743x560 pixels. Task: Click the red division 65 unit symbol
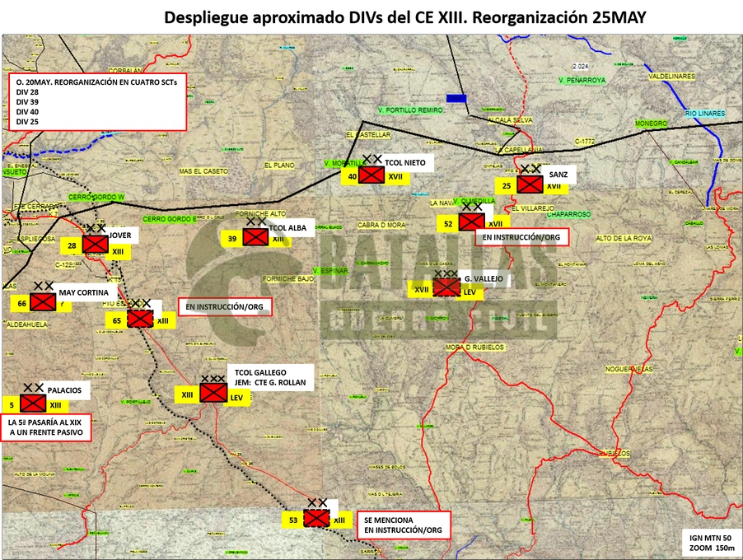140,319
